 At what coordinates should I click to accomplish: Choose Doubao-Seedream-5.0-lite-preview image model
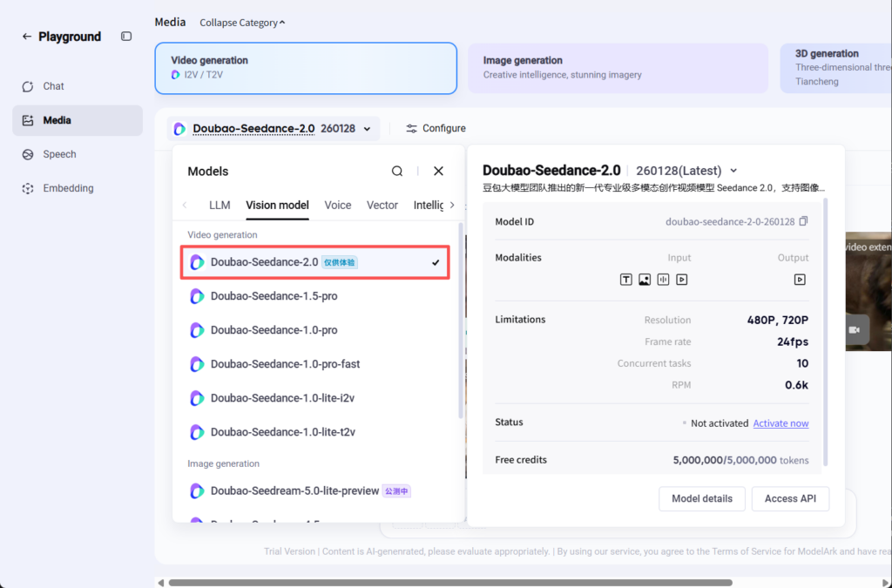pyautogui.click(x=294, y=491)
